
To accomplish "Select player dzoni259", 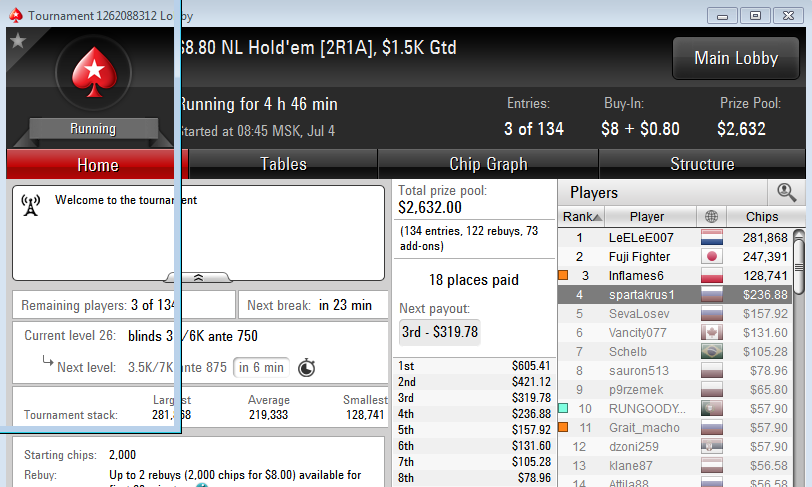I will point(674,447).
